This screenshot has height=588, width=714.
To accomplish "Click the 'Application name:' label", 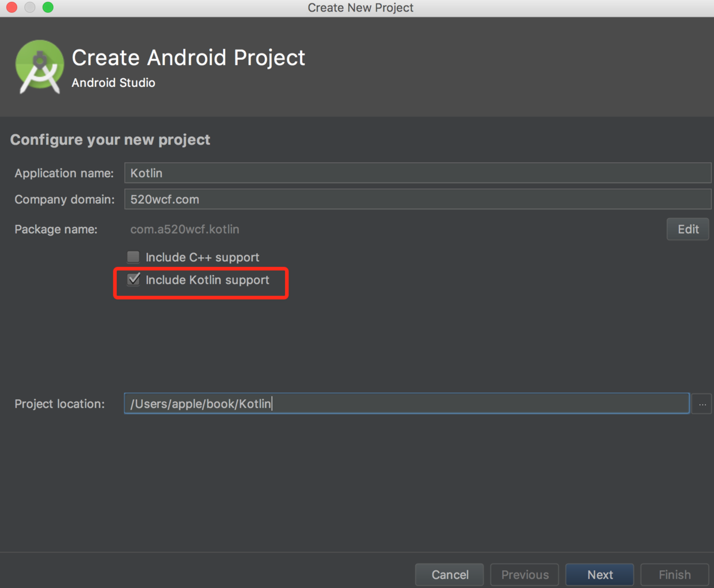I will [x=64, y=173].
